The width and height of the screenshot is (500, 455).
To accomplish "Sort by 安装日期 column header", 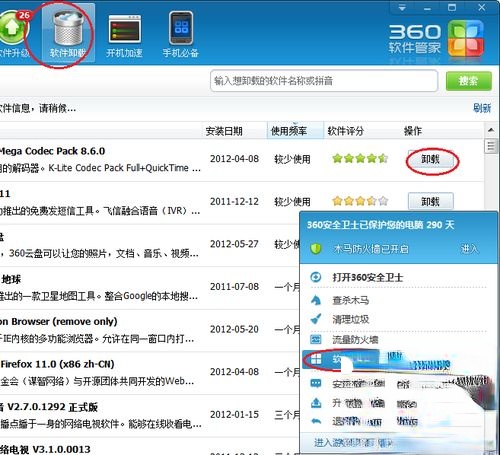I will (x=224, y=131).
